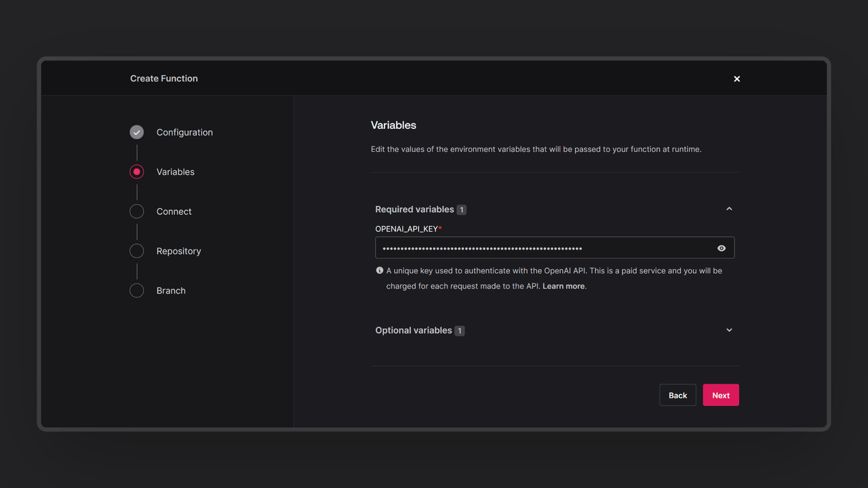Click the OPENAI_API_KEY label
The width and height of the screenshot is (868, 488).
[x=408, y=229]
